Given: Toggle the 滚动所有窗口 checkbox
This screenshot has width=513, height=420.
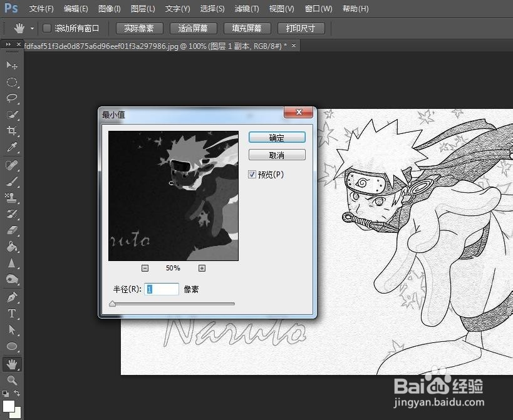Looking at the screenshot, I should (x=47, y=28).
